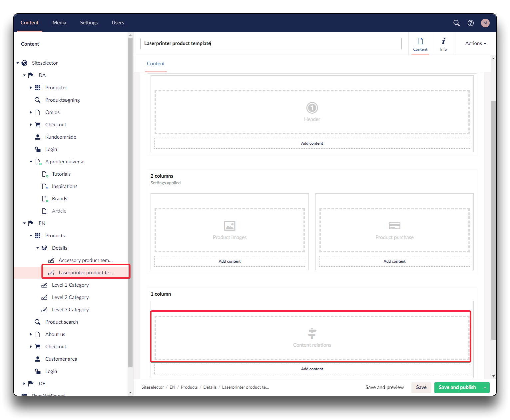Switch to the Media section
Screen dimensions: 510x420
pos(59,23)
